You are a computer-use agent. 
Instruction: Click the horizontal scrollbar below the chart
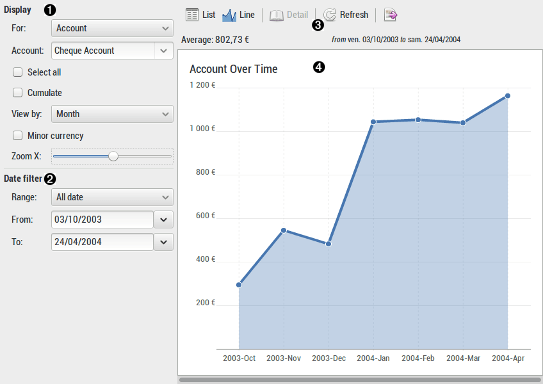pyautogui.click(x=360, y=380)
